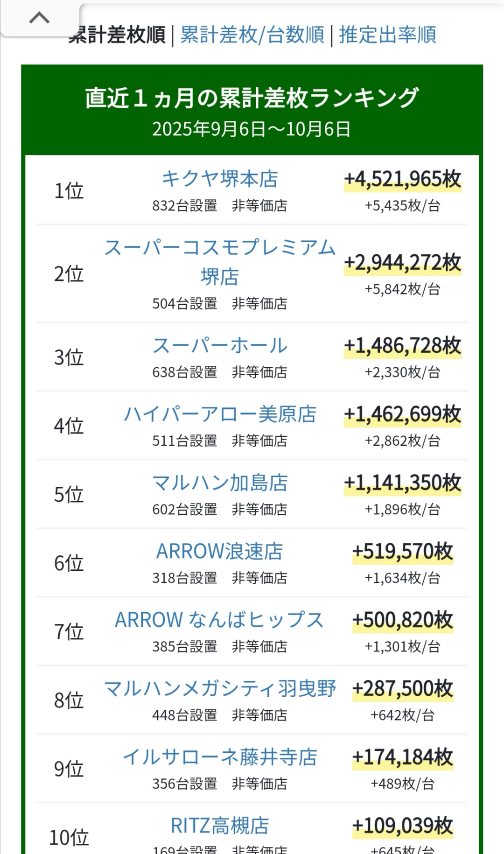Switch to 累計差枚/台数順 sorting
504x854 pixels.
pyautogui.click(x=252, y=35)
